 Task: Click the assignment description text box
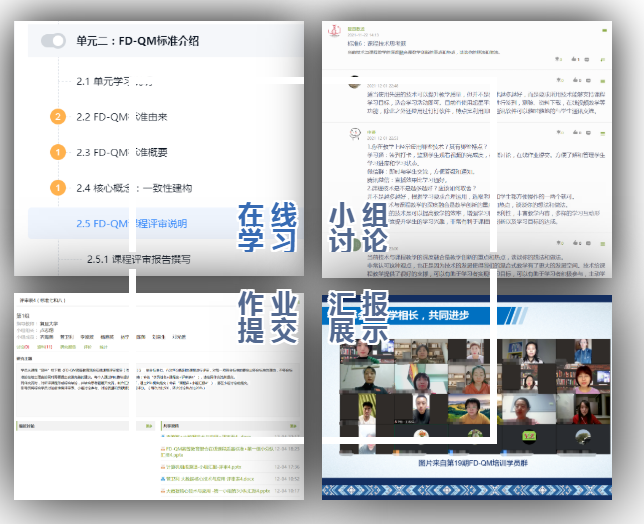(x=158, y=388)
